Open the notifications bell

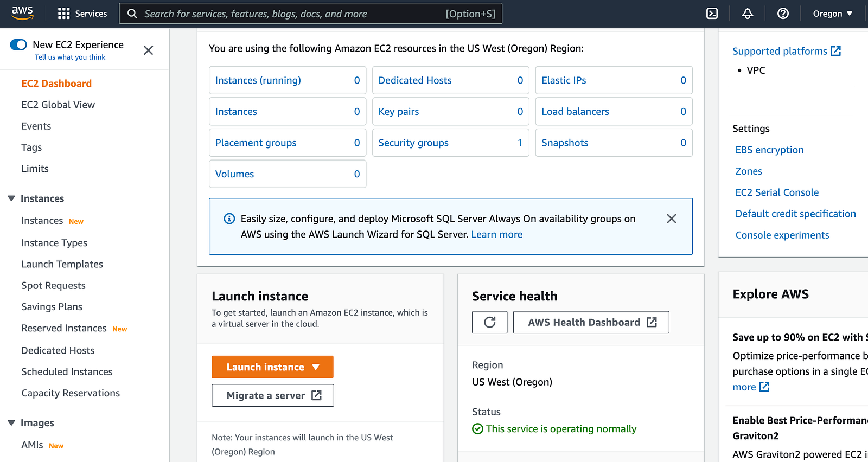click(x=748, y=14)
